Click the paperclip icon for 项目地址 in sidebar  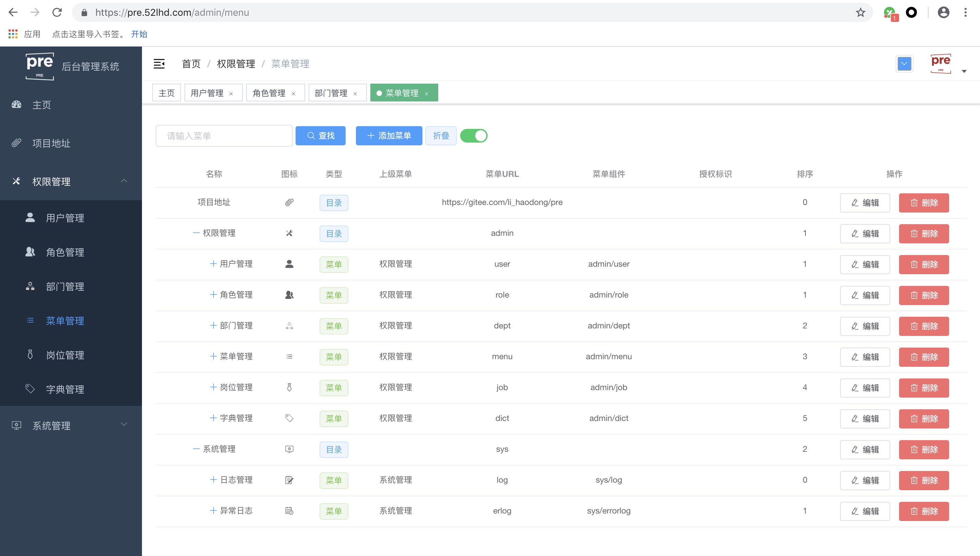pos(16,143)
